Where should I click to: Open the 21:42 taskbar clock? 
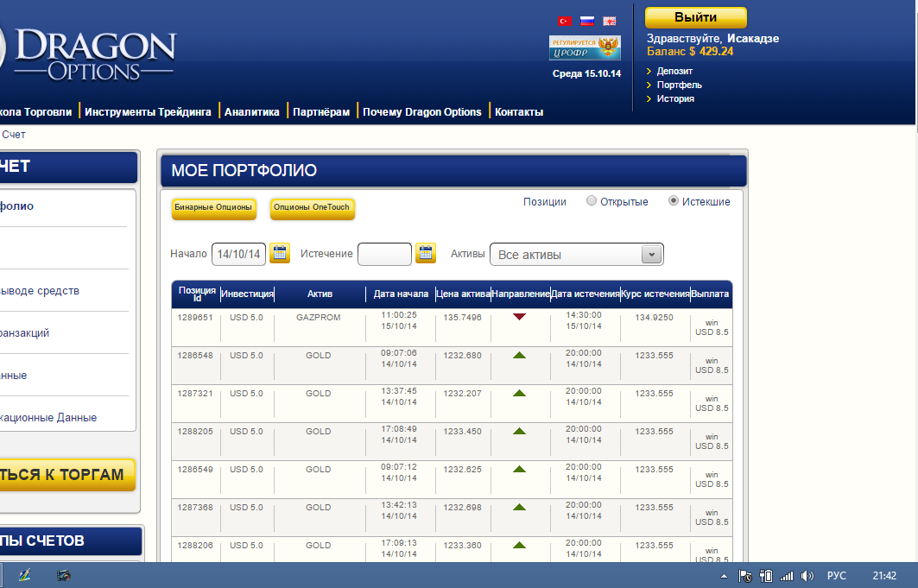click(884, 576)
